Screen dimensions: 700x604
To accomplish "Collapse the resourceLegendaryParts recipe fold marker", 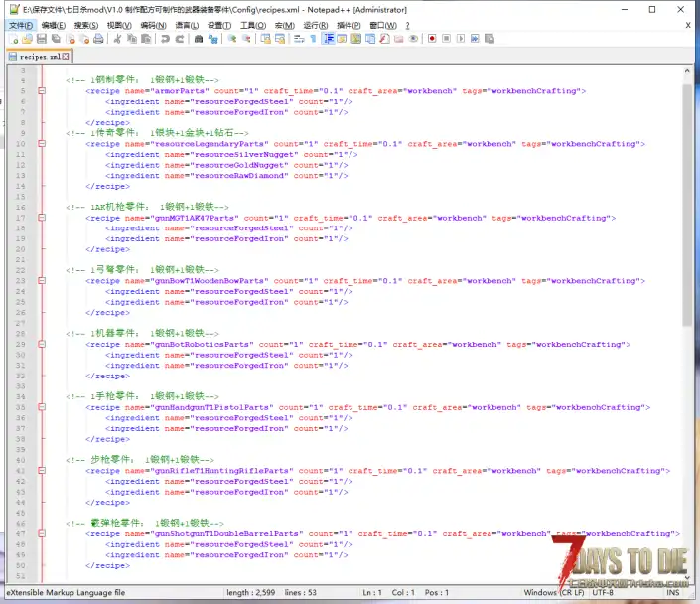I will click(x=42, y=144).
